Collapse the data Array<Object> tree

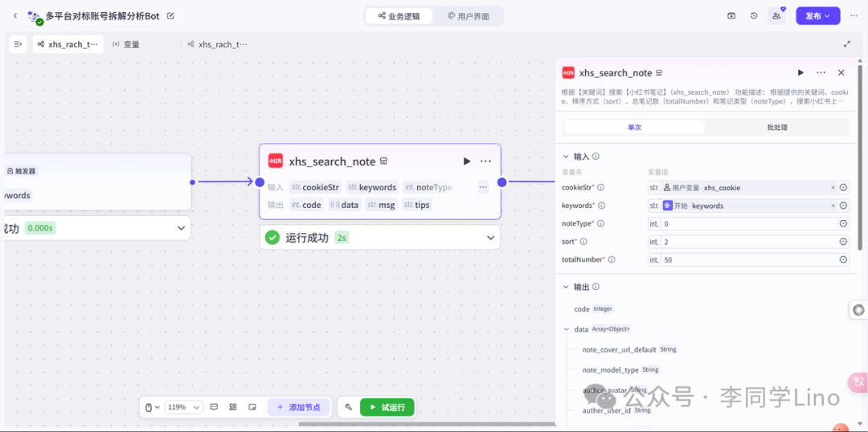click(567, 329)
